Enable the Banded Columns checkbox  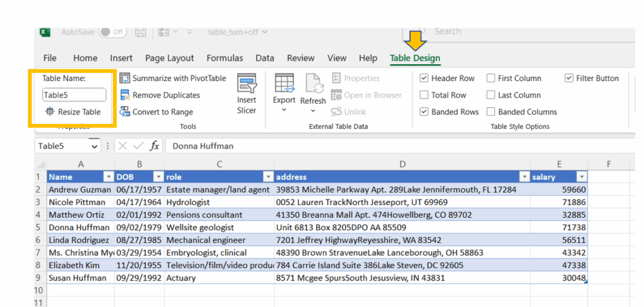coord(491,112)
